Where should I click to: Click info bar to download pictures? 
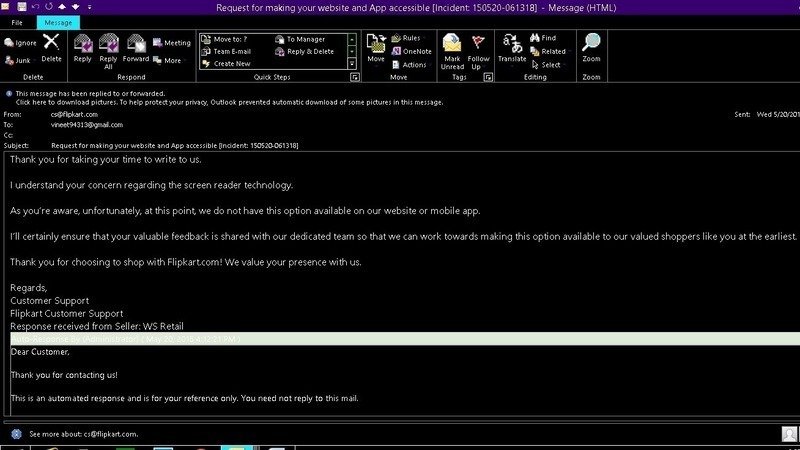point(230,102)
